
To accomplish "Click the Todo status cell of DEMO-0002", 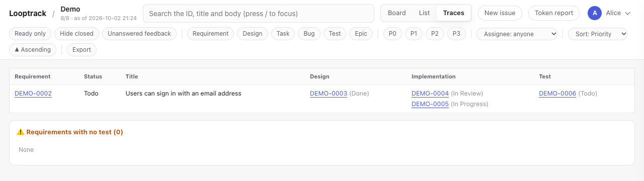I will (91, 94).
